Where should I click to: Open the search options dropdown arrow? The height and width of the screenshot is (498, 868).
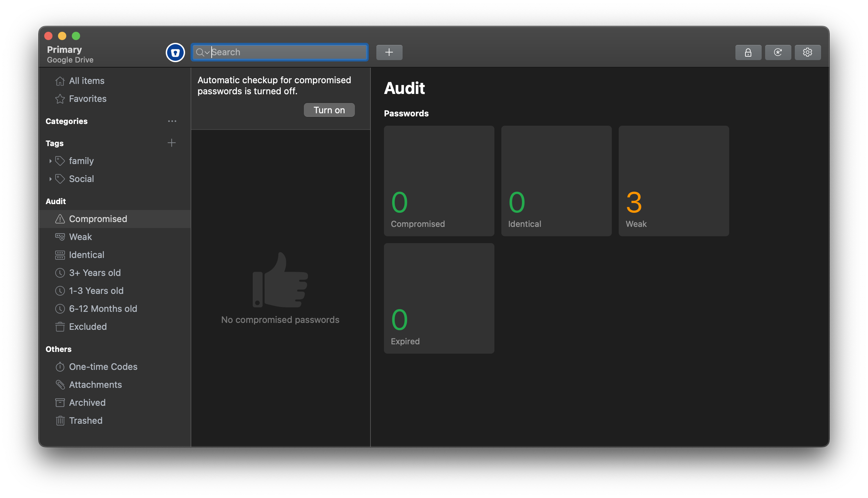coord(207,52)
